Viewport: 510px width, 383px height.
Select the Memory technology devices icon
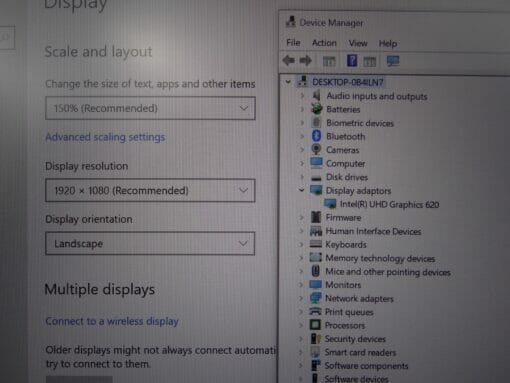[x=315, y=258]
